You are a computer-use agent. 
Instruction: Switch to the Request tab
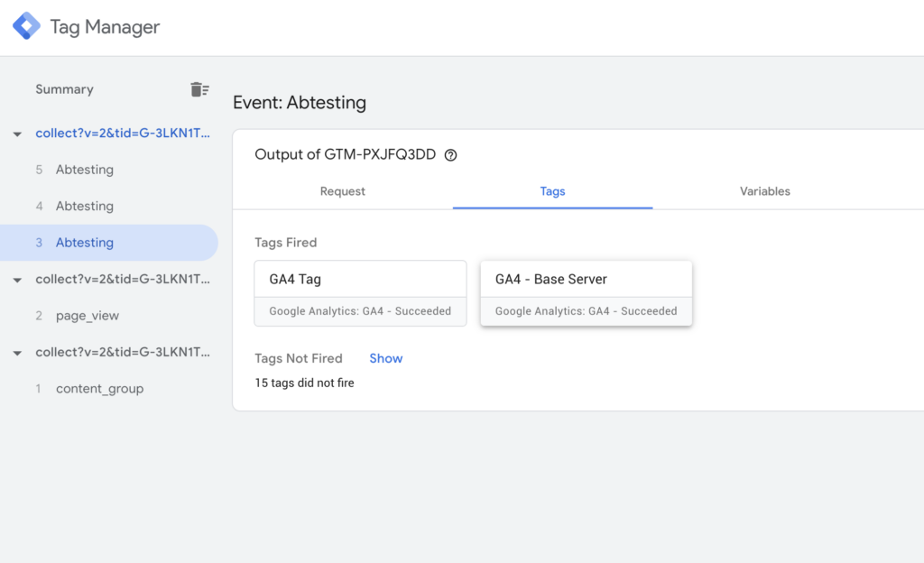pos(342,191)
